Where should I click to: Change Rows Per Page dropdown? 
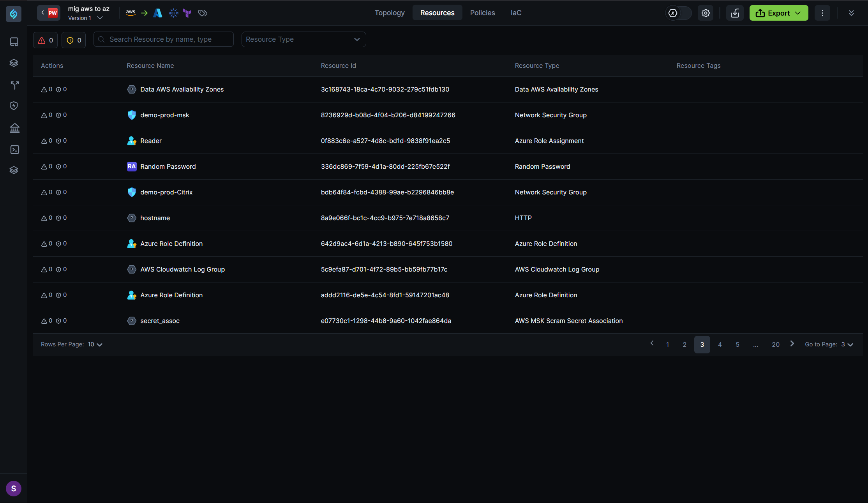[x=95, y=344]
